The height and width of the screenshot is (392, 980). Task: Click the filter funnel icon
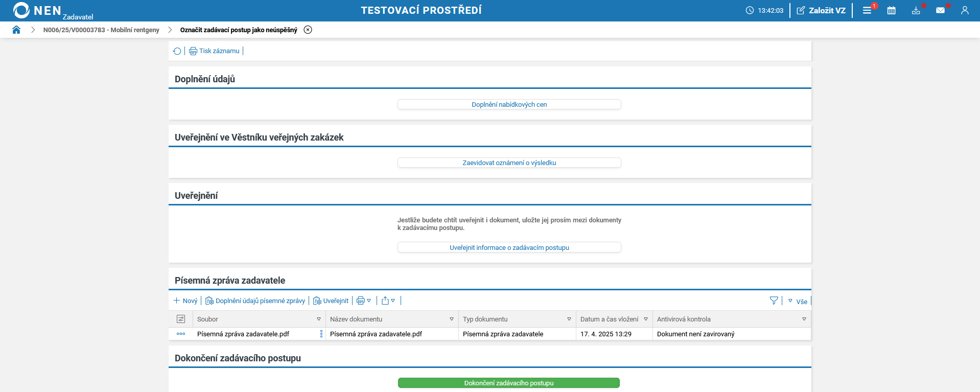tap(774, 301)
